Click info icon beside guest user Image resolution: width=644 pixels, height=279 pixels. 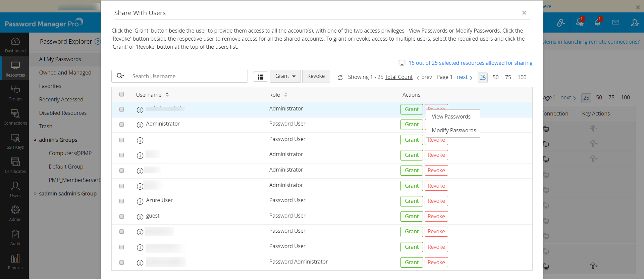click(140, 217)
